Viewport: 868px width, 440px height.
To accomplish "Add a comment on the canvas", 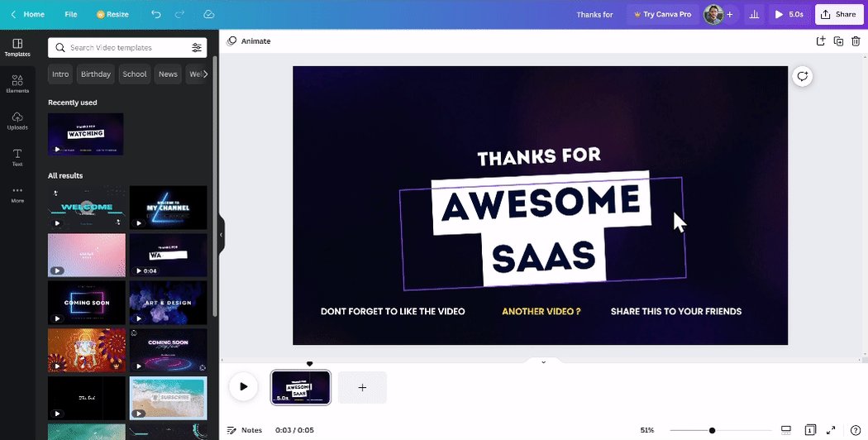I will [x=802, y=76].
